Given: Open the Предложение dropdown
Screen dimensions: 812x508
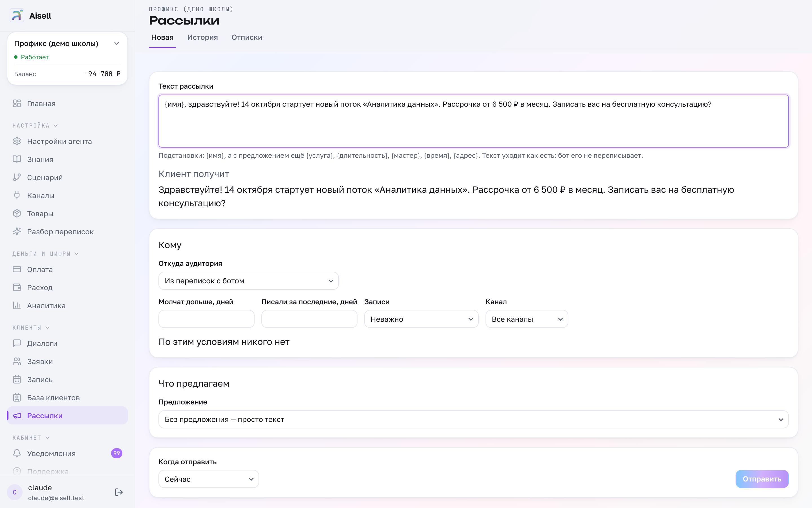Looking at the screenshot, I should 473,419.
